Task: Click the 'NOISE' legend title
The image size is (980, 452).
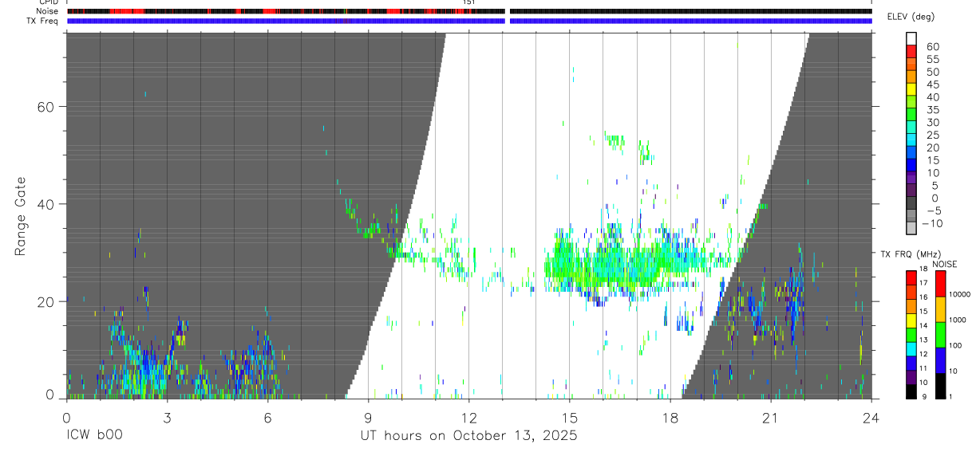Action: 944,264
